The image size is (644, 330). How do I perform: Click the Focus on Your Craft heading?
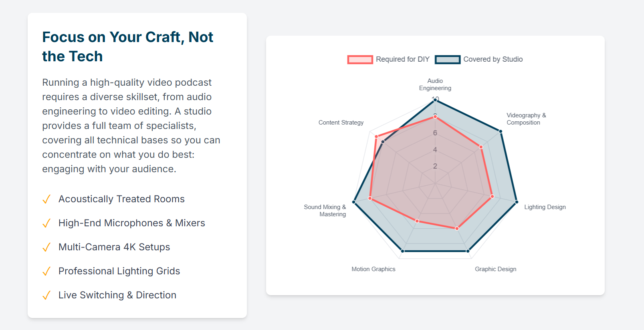click(128, 46)
